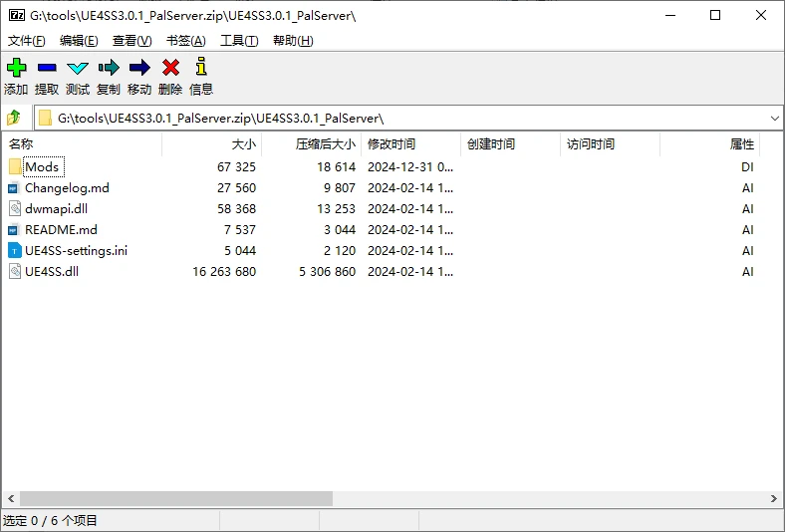Open the 文件(F) menu
This screenshot has width=785, height=532.
[x=27, y=41]
